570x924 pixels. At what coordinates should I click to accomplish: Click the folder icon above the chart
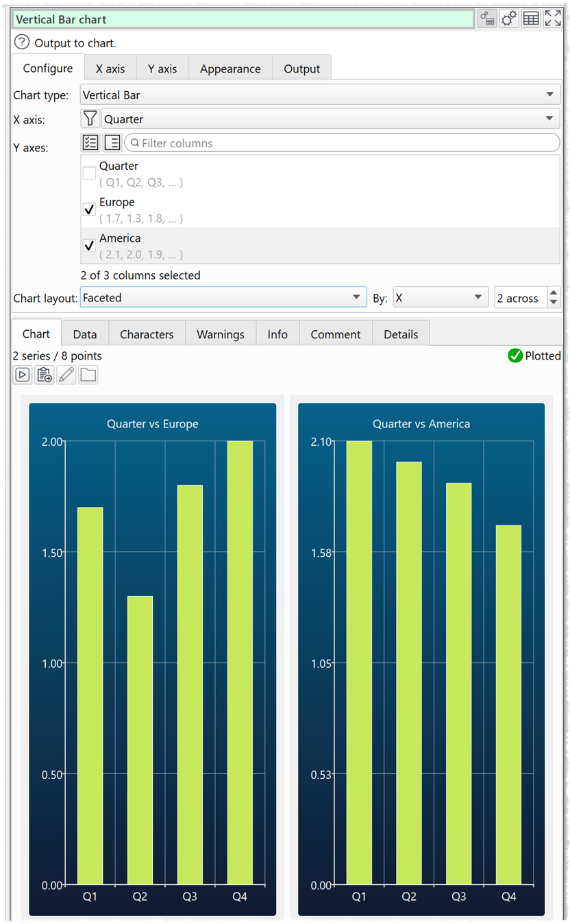click(x=88, y=375)
